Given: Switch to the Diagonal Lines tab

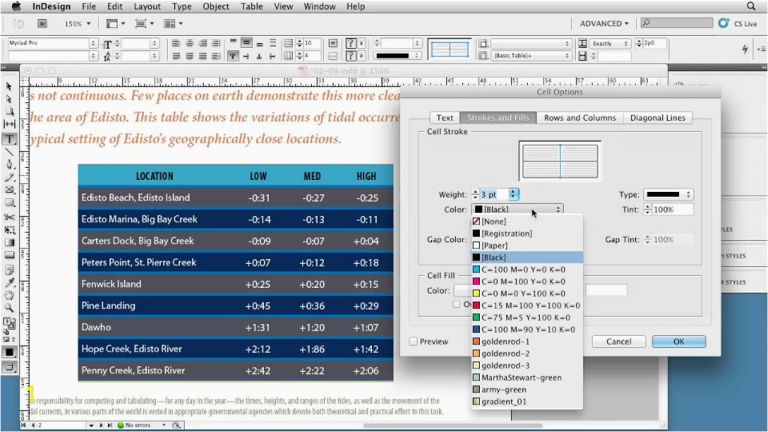Looking at the screenshot, I should pos(657,118).
